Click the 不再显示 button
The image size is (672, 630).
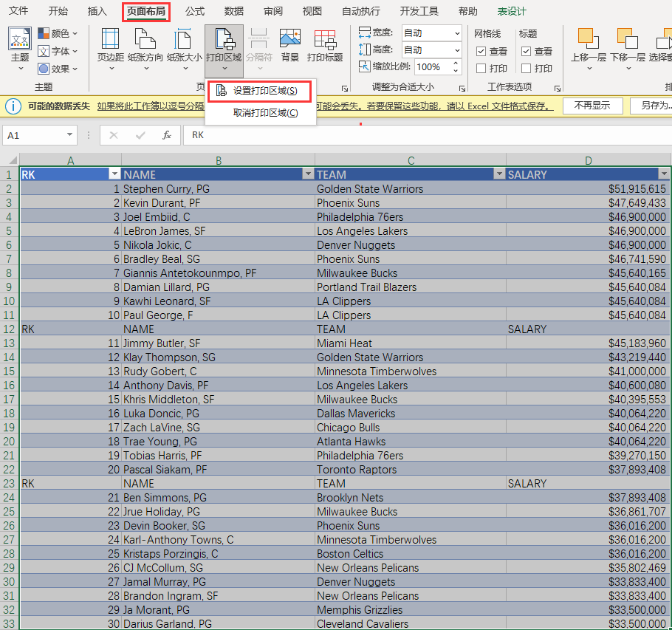point(592,106)
